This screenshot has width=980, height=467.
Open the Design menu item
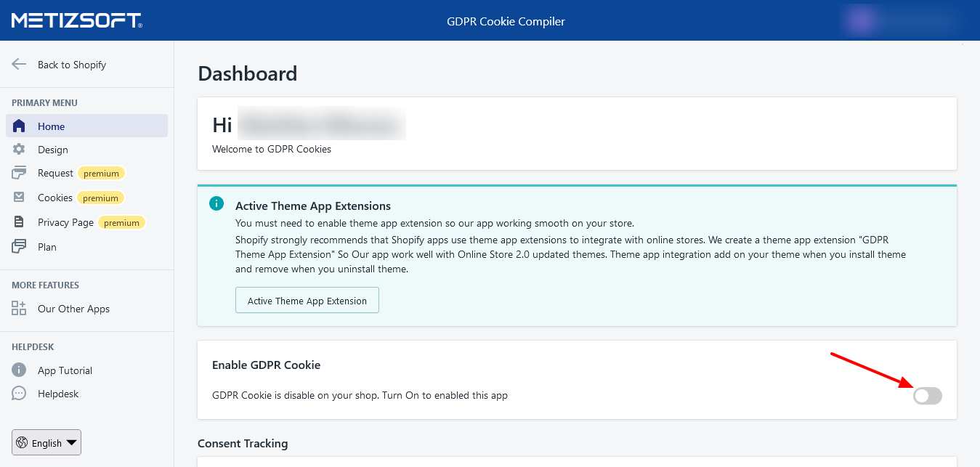[53, 150]
